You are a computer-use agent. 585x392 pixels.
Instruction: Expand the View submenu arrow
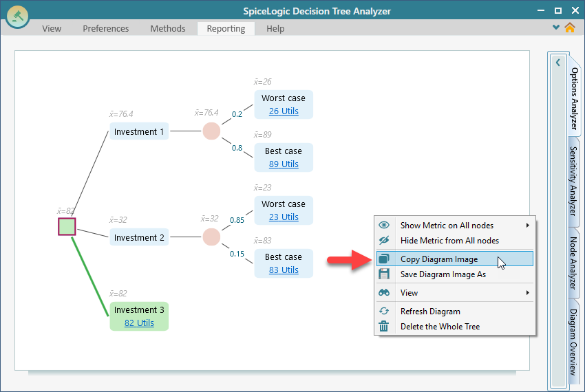(528, 293)
